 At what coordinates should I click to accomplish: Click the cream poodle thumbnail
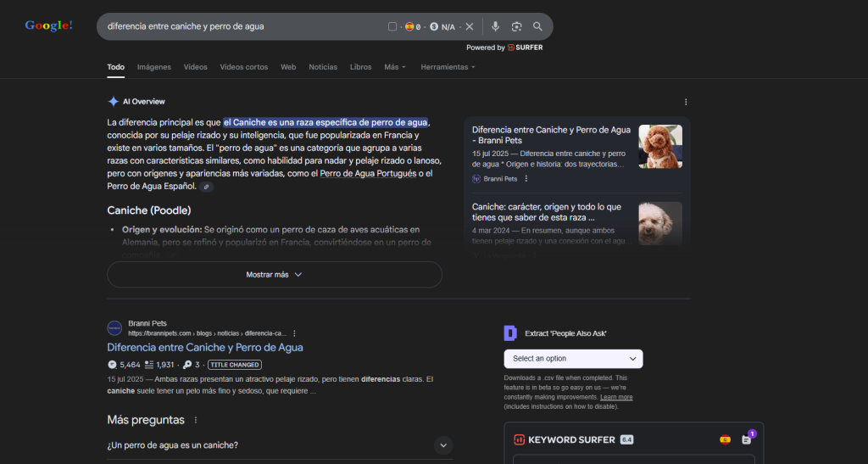point(660,223)
